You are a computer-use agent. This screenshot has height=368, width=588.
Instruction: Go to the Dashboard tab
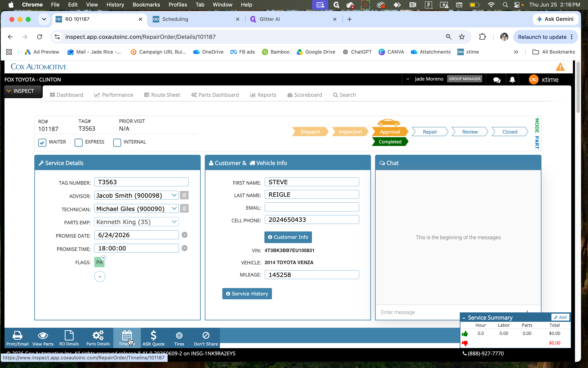point(67,95)
